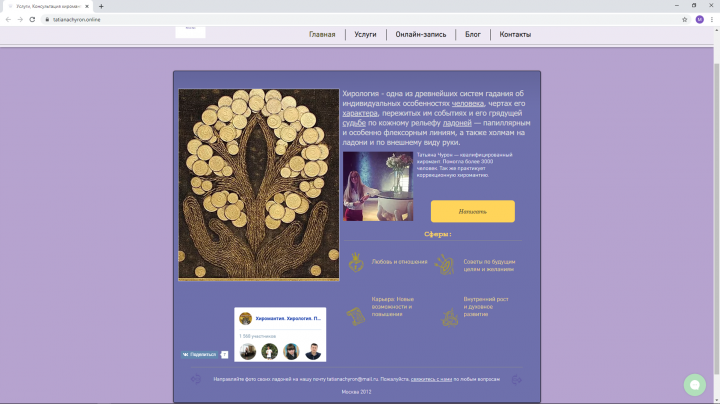Bookmark this page with star icon
The height and width of the screenshot is (404, 720).
pos(685,19)
